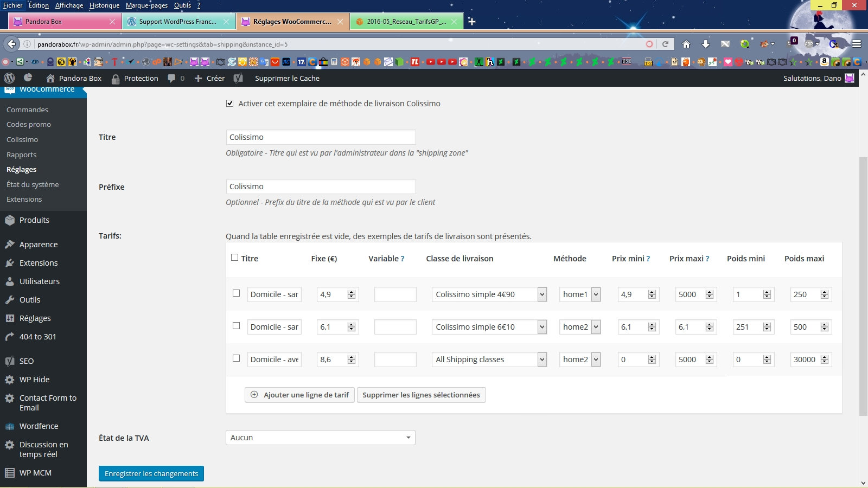
Task: Tick the checkbox of the Domicile - ave row
Action: 237,358
